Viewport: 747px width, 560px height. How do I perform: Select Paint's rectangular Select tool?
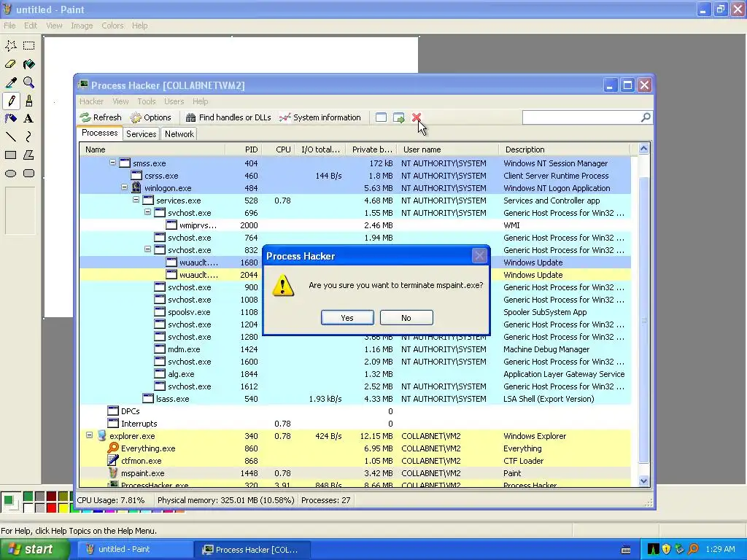coord(29,46)
